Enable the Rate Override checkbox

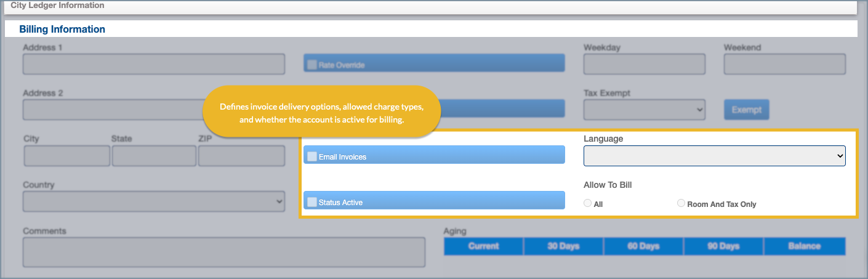pos(312,65)
